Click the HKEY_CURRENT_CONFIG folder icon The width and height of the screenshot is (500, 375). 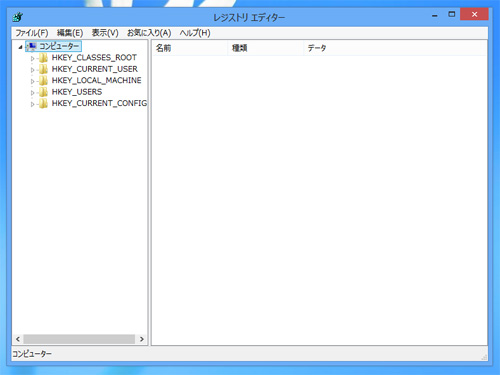pos(43,104)
